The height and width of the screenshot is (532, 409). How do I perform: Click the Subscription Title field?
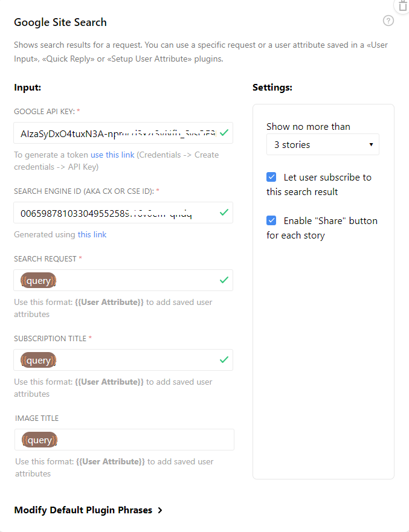pos(123,360)
